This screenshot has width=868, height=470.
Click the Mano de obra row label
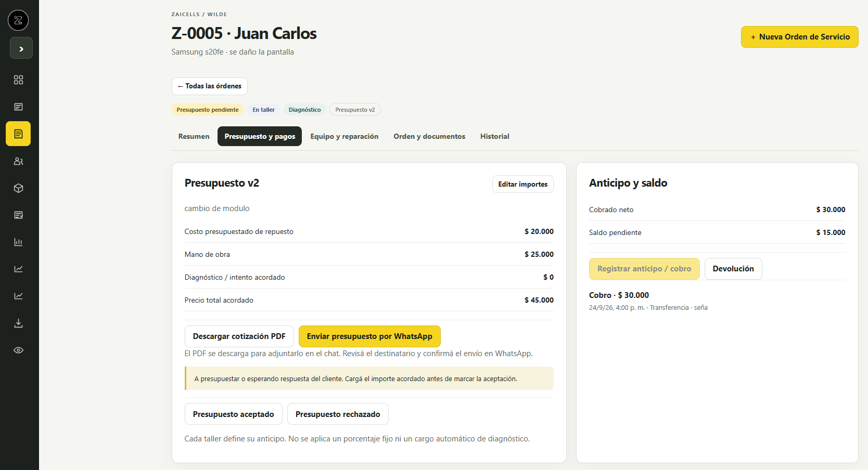pyautogui.click(x=207, y=254)
